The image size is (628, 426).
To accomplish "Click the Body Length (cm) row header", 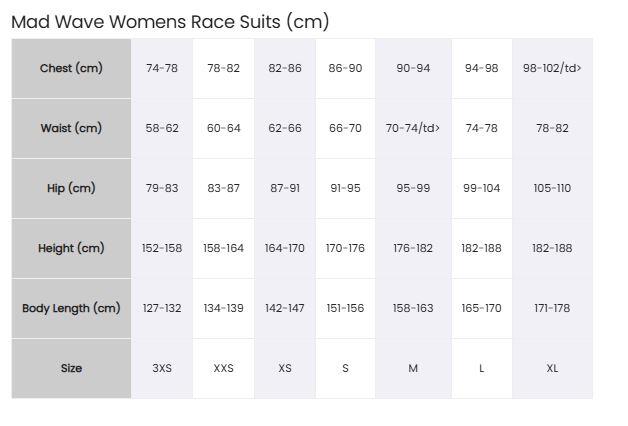I will [71, 309].
